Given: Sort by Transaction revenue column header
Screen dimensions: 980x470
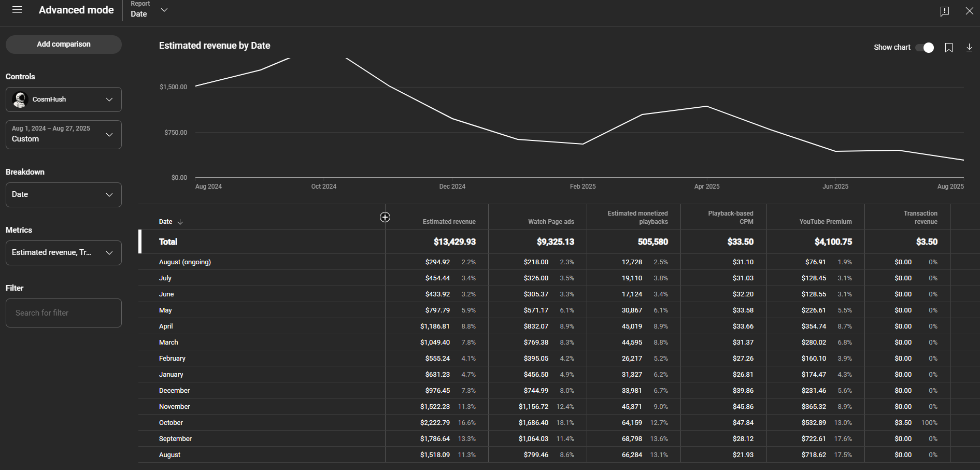Looking at the screenshot, I should pyautogui.click(x=920, y=218).
